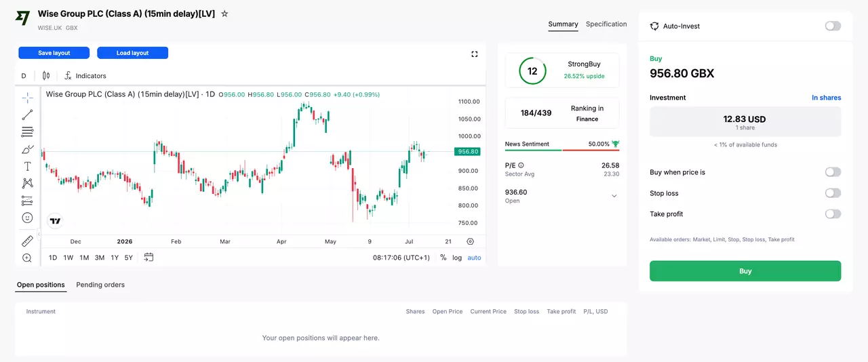868x362 pixels.
Task: Select the Open positions tab
Action: [x=41, y=285]
